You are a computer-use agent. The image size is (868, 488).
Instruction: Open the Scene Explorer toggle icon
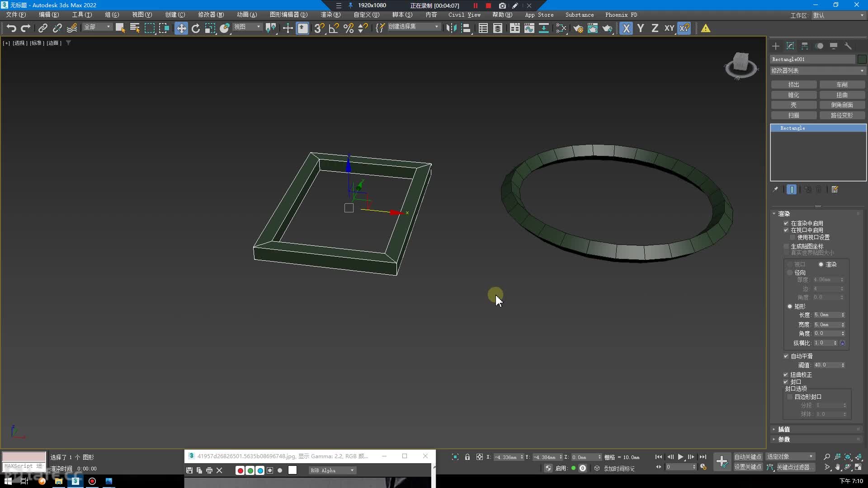tap(483, 28)
